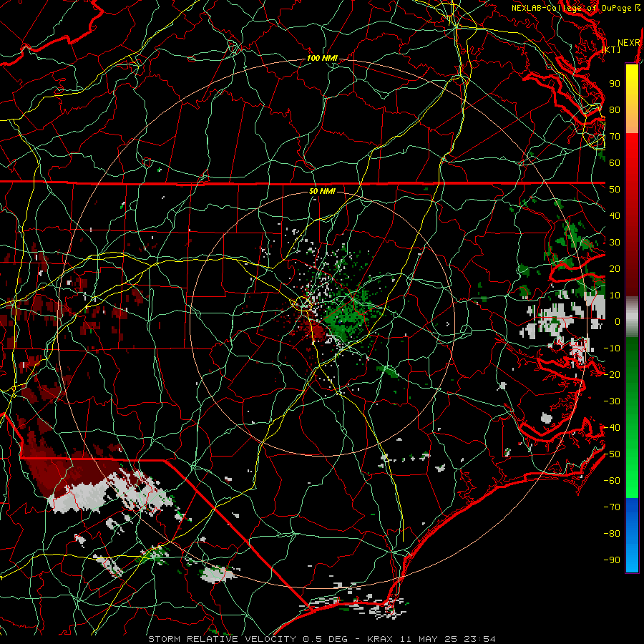Click the -20 value on the color scale

pos(612,374)
